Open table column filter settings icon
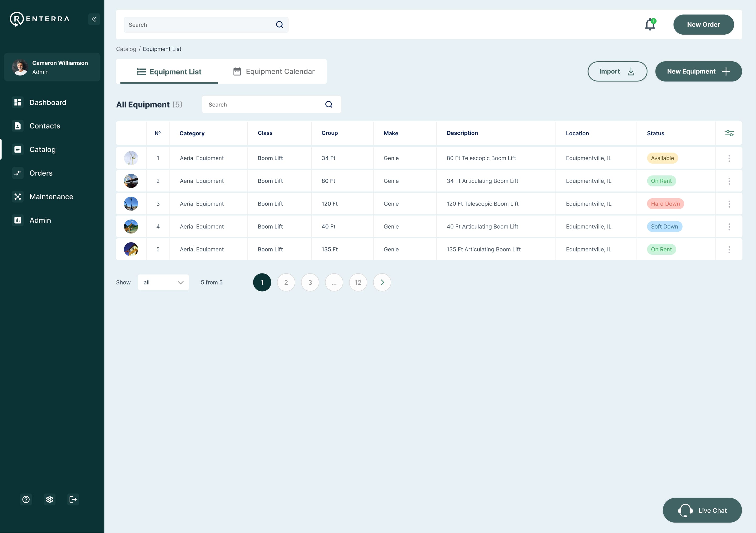This screenshot has height=533, width=756. click(x=729, y=133)
